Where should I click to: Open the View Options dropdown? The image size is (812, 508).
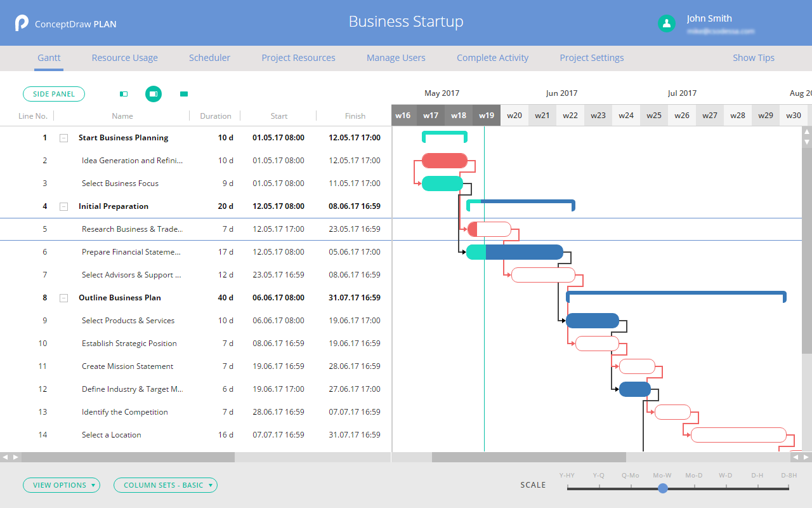click(62, 485)
